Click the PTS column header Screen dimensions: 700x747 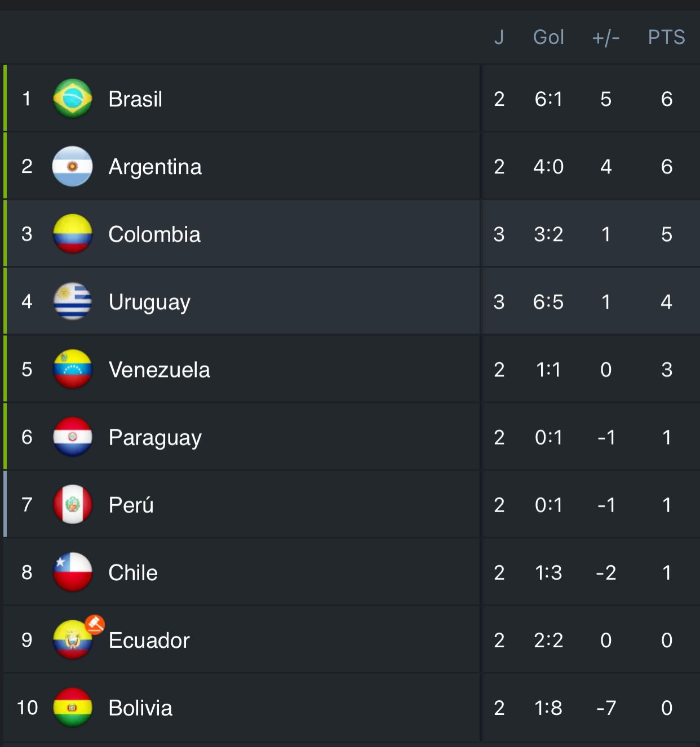(666, 37)
